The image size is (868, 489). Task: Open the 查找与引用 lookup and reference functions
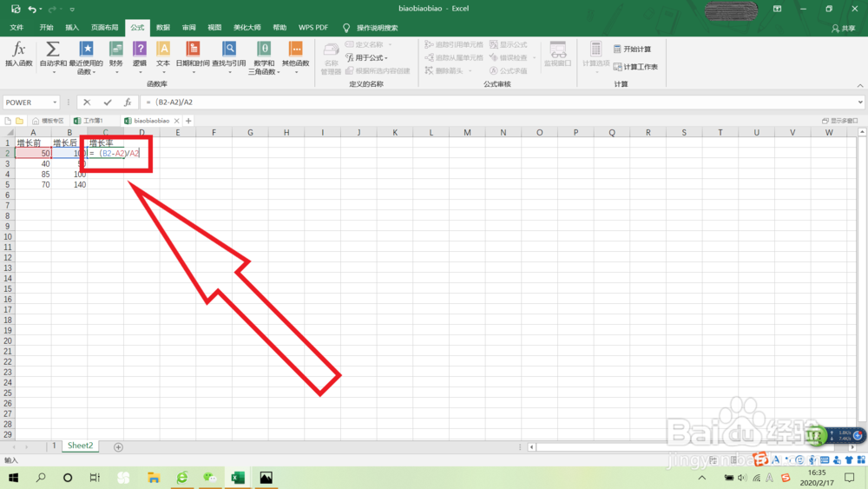tap(228, 57)
